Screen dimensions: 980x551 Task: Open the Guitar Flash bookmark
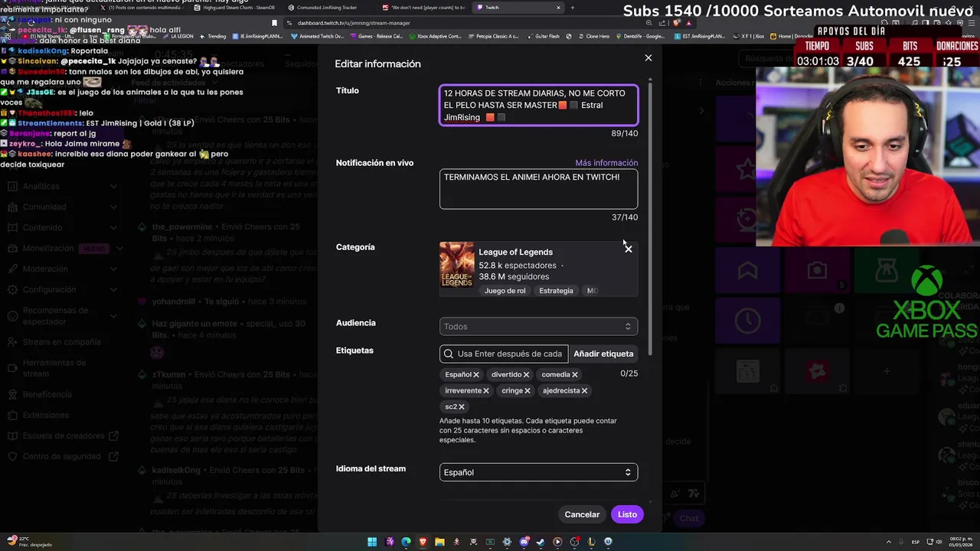[543, 36]
